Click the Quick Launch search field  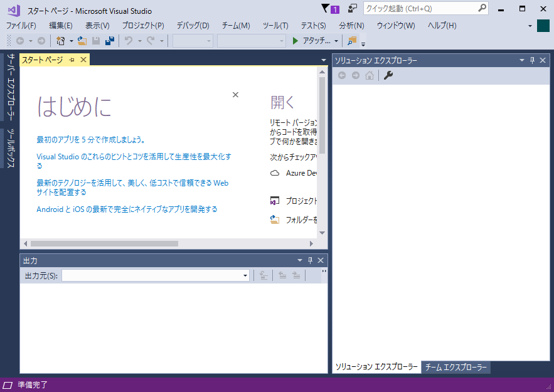click(x=420, y=9)
